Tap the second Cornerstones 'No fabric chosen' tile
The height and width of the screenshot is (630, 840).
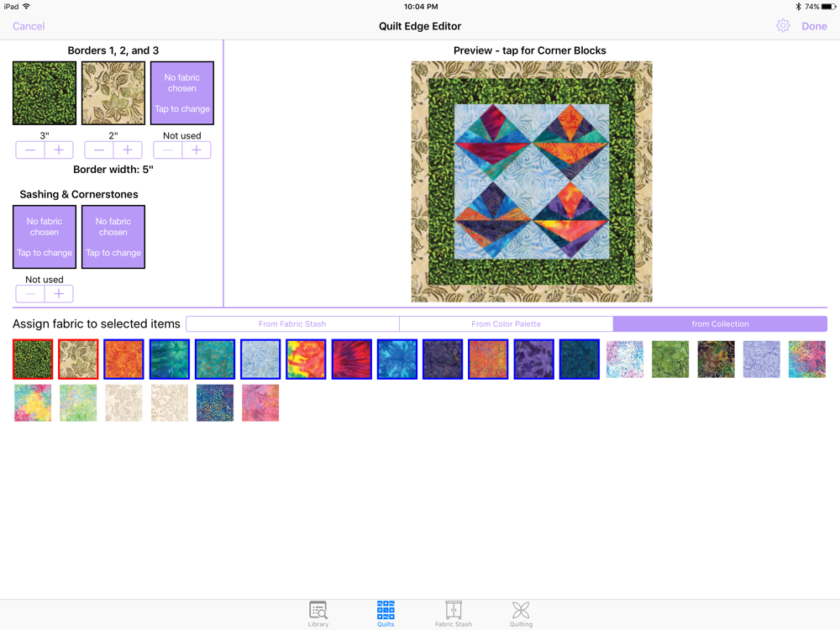click(x=113, y=237)
